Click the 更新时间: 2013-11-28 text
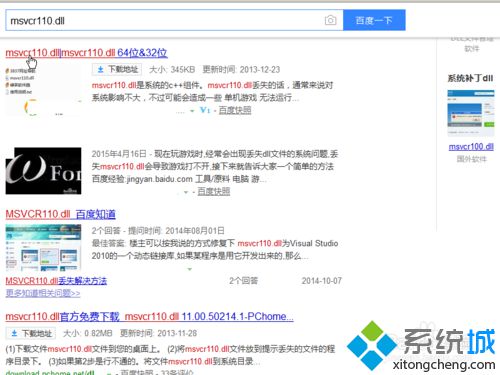This screenshot has width=500, height=375. point(158,333)
